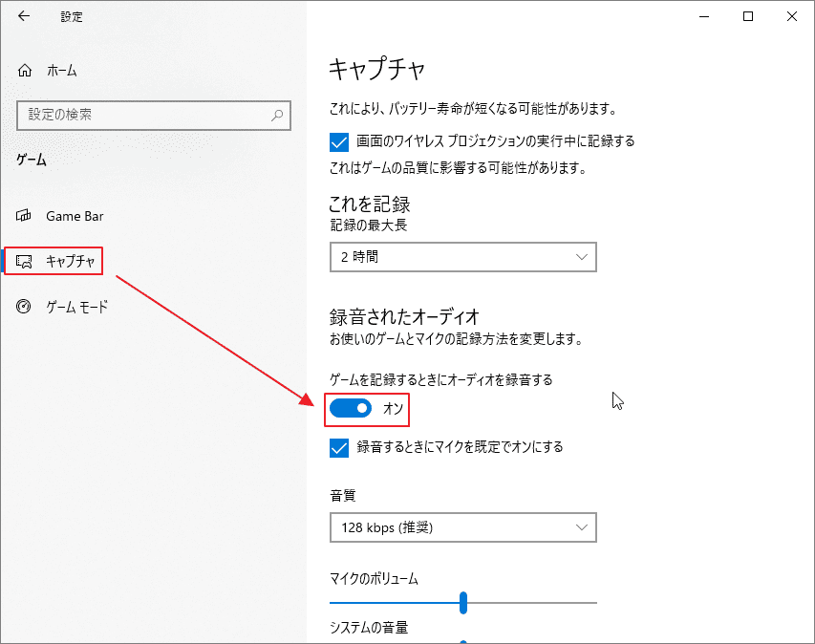Screen dimensions: 815x644
Task: Turn off the audio recording toggle
Action: click(348, 409)
